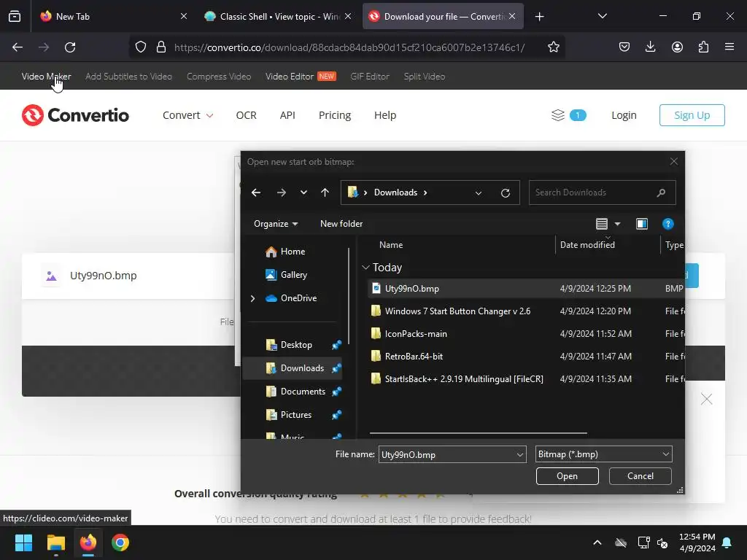Open Windows Start menu

23,542
